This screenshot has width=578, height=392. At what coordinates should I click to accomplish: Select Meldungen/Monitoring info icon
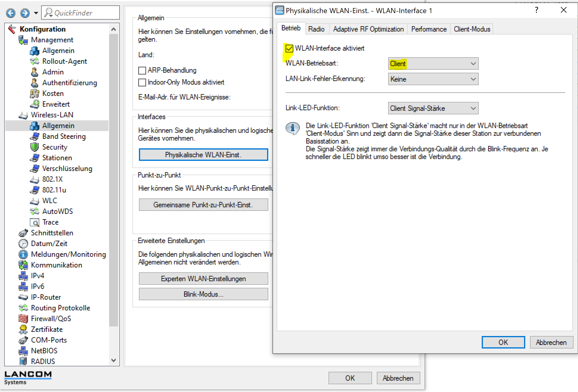tap(23, 254)
